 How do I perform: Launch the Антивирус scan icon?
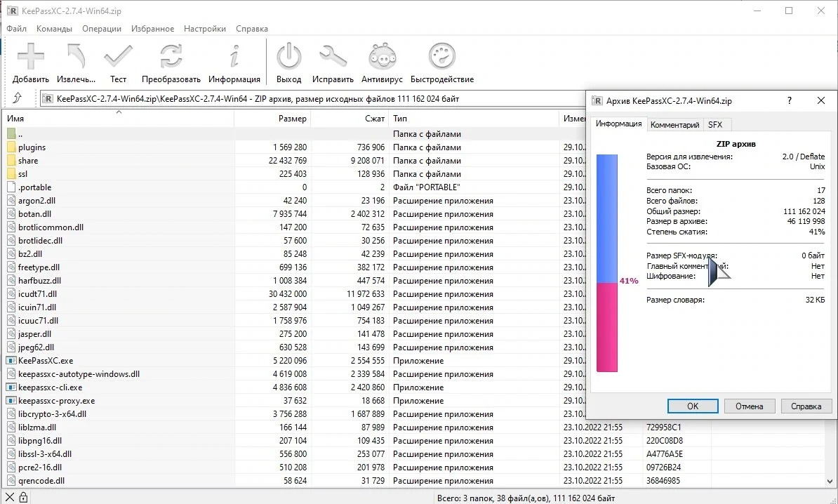coord(382,56)
